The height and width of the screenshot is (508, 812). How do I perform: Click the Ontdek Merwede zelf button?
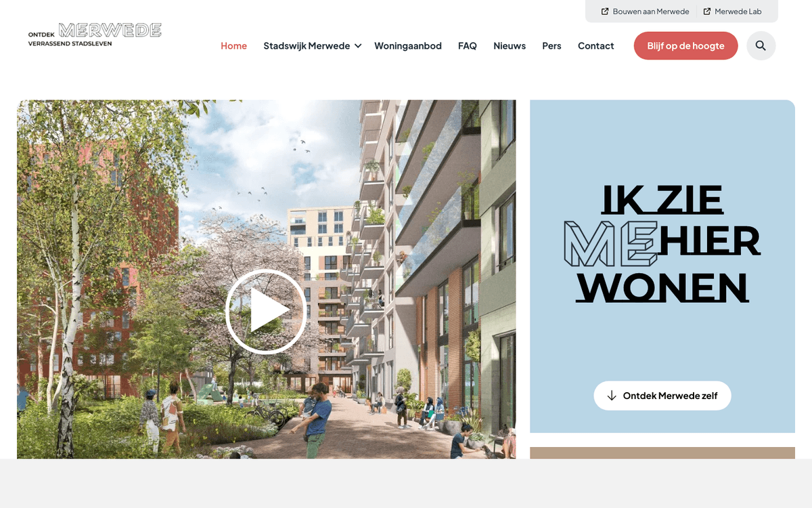tap(662, 396)
